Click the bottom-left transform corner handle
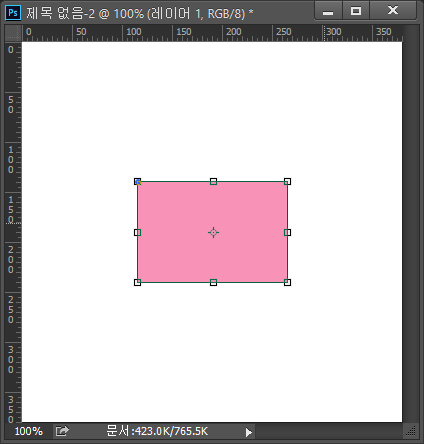Image resolution: width=424 pixels, height=444 pixels. [137, 282]
